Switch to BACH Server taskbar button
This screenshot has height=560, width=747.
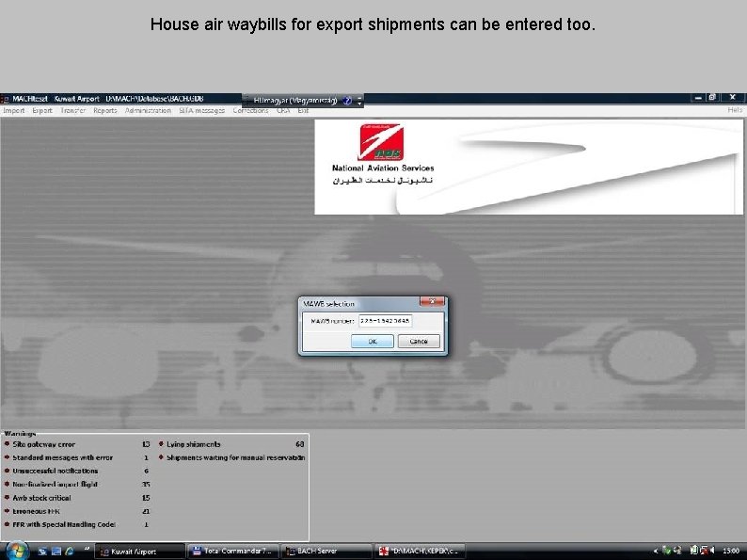[326, 552]
